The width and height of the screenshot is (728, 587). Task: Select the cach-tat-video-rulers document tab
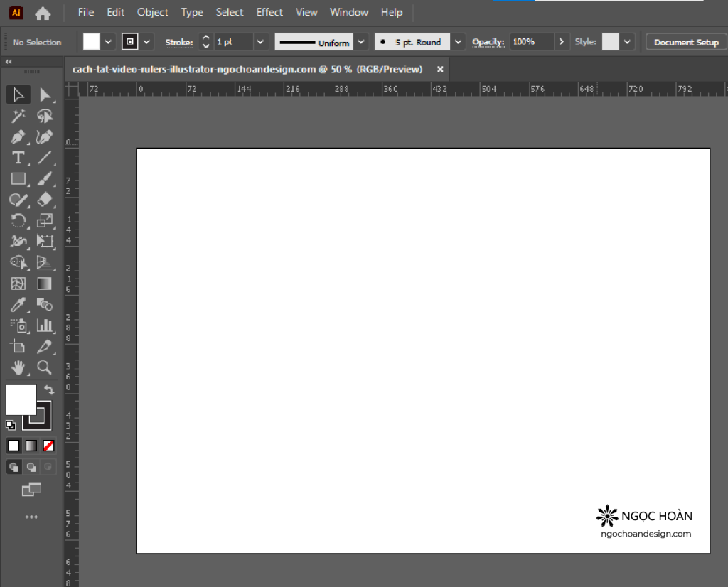(x=250, y=69)
